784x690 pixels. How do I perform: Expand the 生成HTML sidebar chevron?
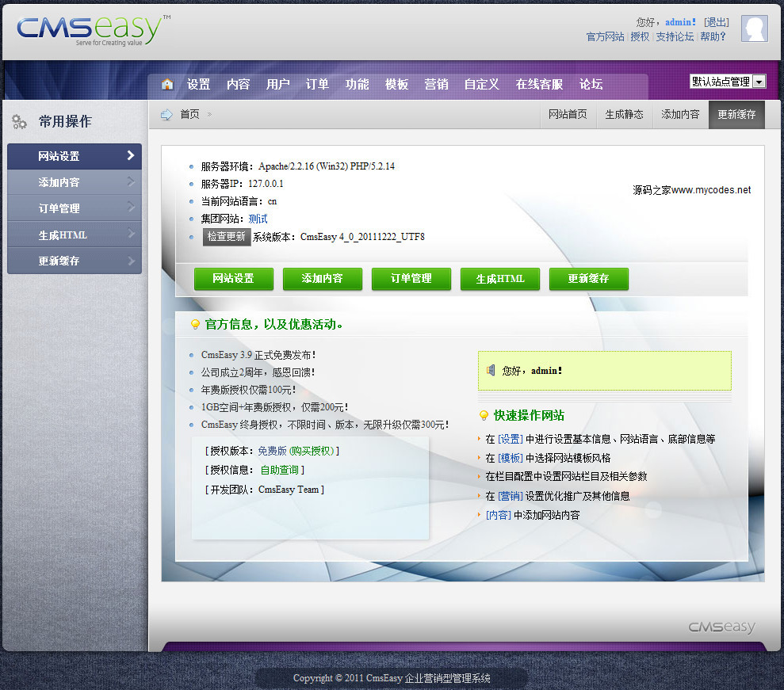click(131, 234)
